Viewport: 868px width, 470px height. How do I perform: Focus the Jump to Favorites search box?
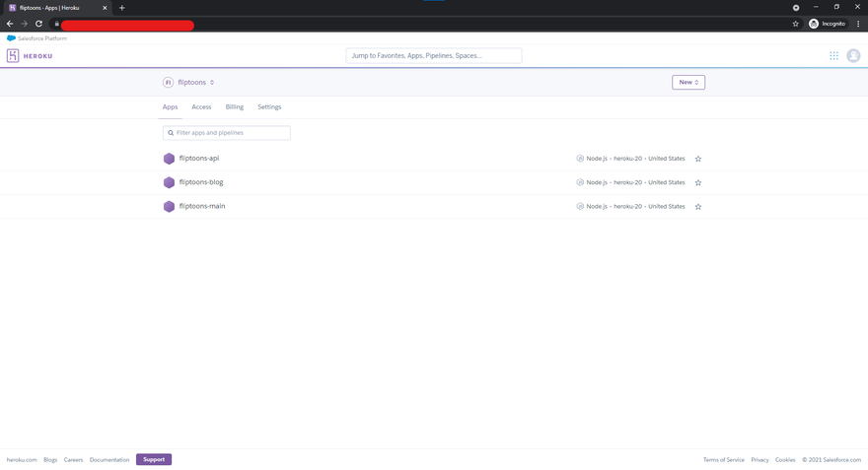point(433,56)
